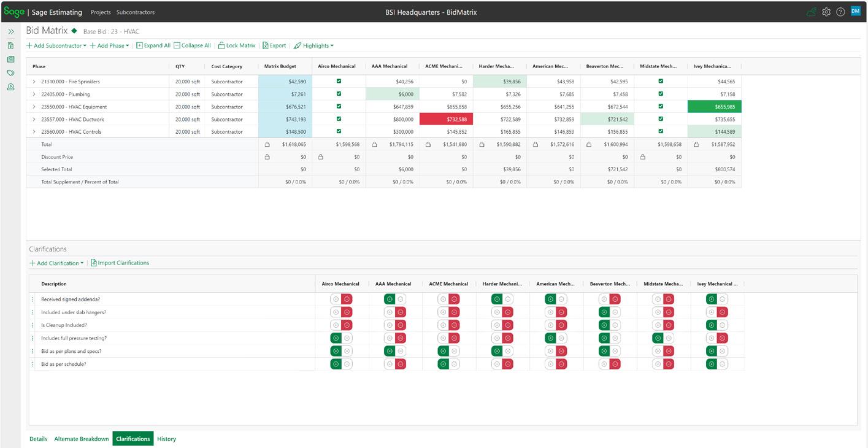Click the Expand All button
The image size is (868, 448).
(x=153, y=45)
